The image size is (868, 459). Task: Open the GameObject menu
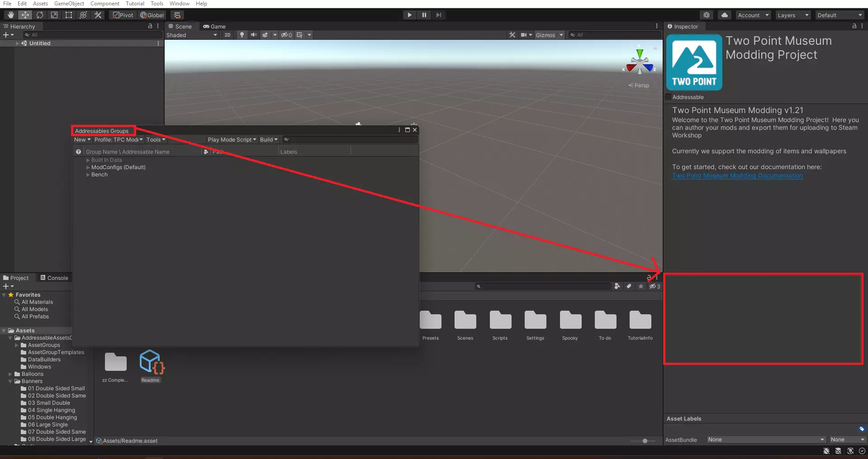pyautogui.click(x=69, y=4)
